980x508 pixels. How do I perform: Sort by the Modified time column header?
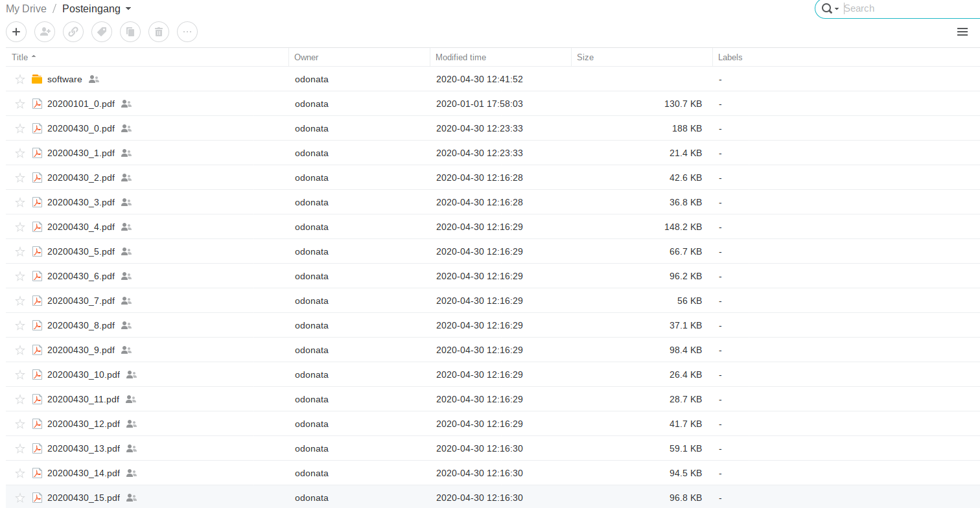click(x=460, y=57)
